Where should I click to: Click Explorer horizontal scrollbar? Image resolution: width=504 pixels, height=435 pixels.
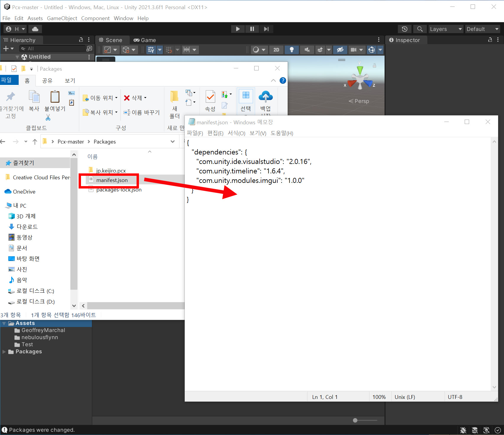coord(136,306)
